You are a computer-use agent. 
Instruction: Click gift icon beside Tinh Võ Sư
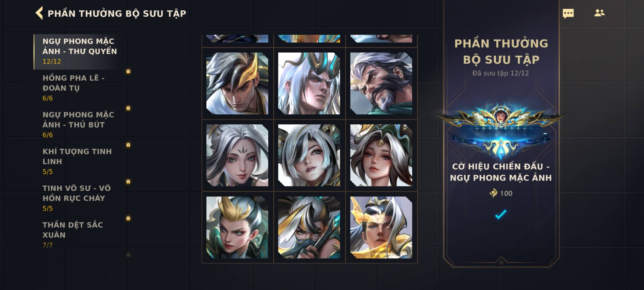click(x=128, y=182)
